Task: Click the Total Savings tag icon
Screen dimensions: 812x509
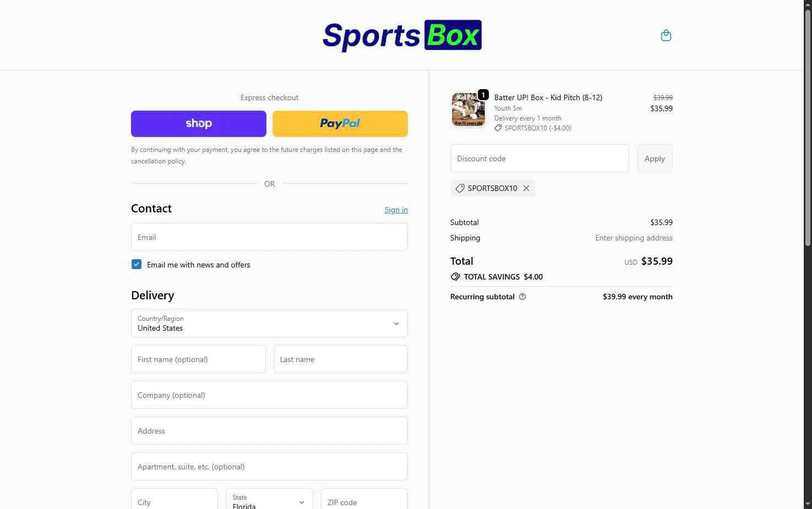Action: (x=455, y=277)
